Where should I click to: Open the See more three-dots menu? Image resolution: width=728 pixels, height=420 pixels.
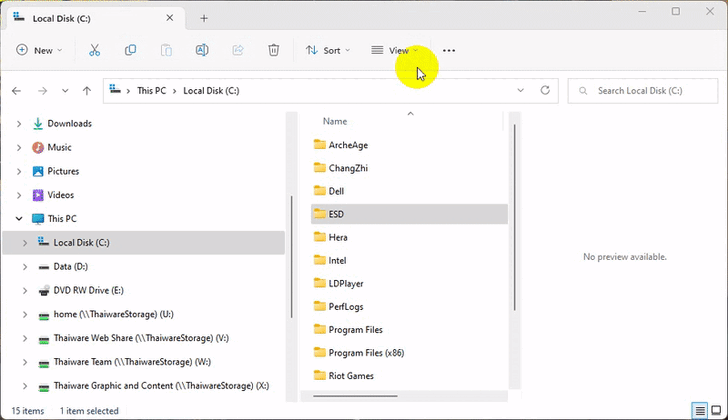[449, 51]
